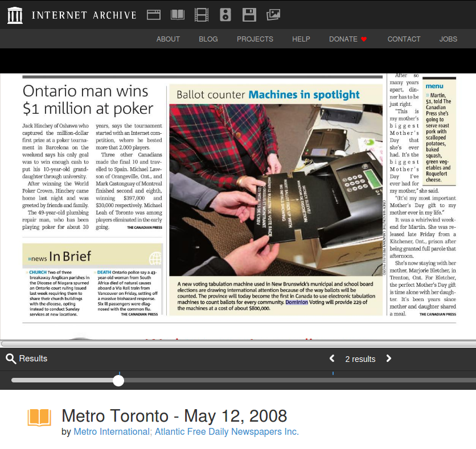This screenshot has width=476, height=449.
Task: Open the Video film strip icon
Action: tap(202, 15)
